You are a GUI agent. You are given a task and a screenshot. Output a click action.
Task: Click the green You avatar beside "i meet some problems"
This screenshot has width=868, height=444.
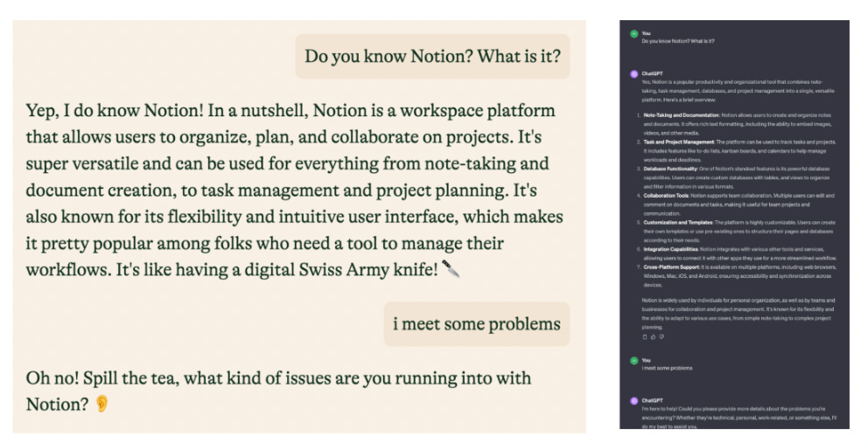(x=633, y=360)
